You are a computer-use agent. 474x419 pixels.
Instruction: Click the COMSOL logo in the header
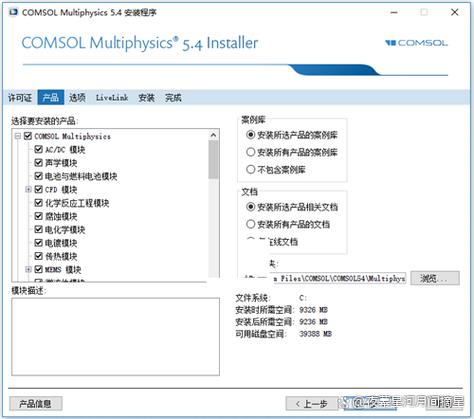tap(416, 43)
